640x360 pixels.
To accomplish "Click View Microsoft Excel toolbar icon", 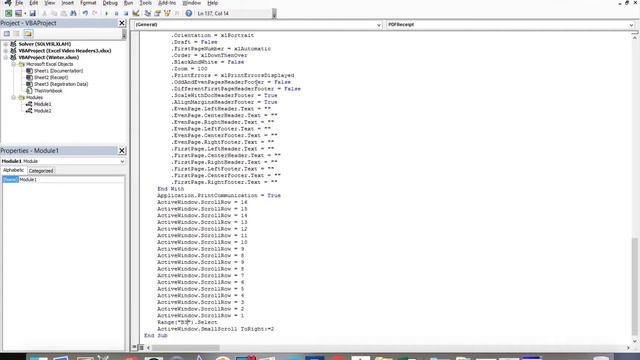I will click(x=9, y=13).
